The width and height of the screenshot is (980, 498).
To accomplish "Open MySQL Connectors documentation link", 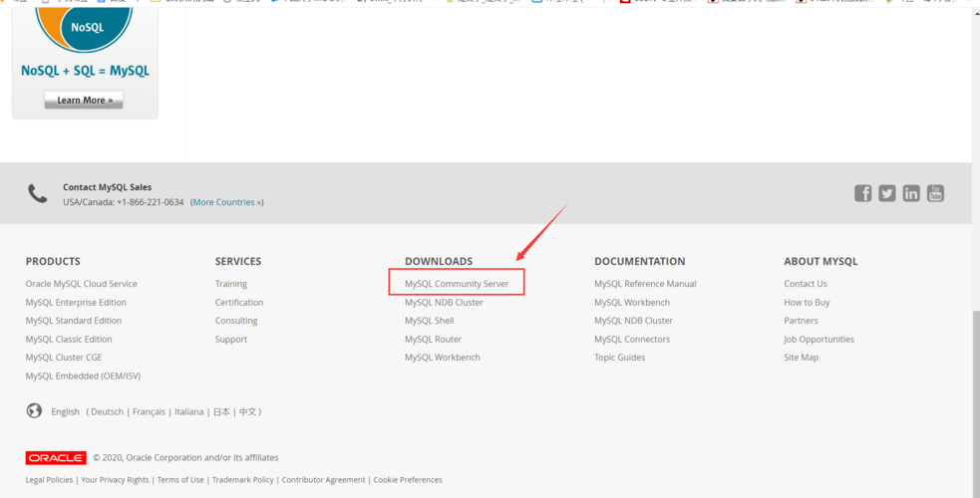I will point(632,340).
